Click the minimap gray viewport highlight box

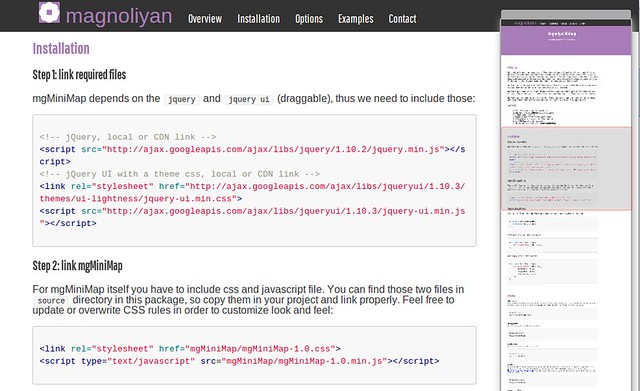(566, 169)
